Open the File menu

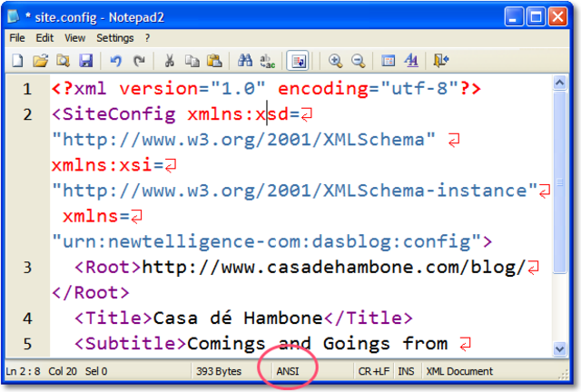[x=17, y=38]
